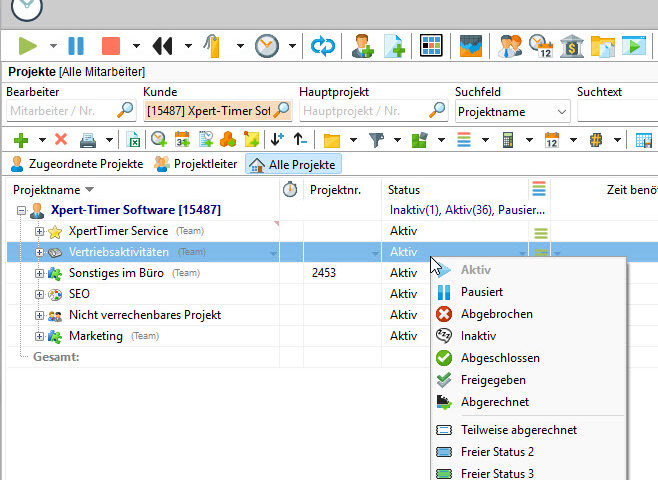
Task: Click the down arrow with plus icon
Action: tap(277, 139)
